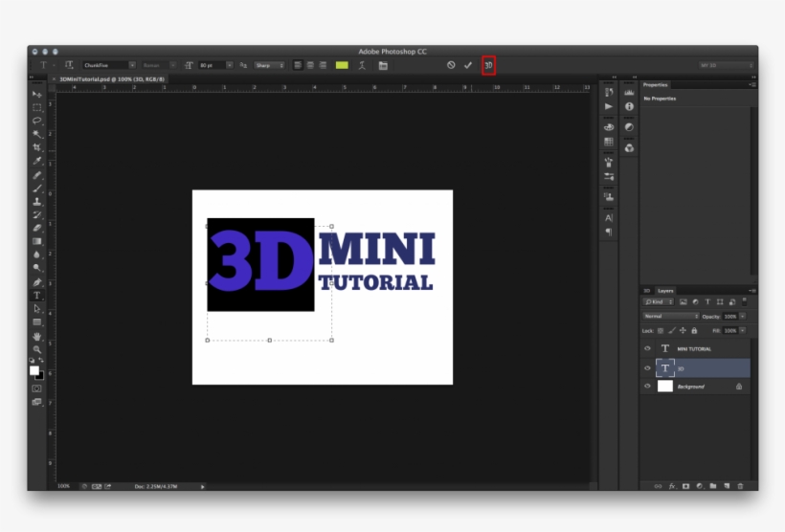
Task: Open the Opacity 100% dropdown arrow
Action: point(743,317)
